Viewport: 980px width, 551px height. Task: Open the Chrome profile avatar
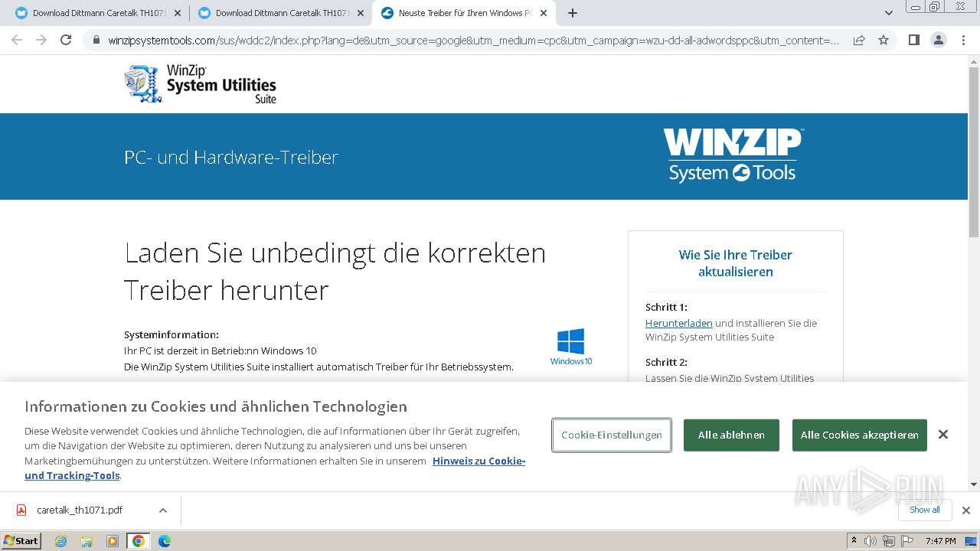click(x=938, y=40)
